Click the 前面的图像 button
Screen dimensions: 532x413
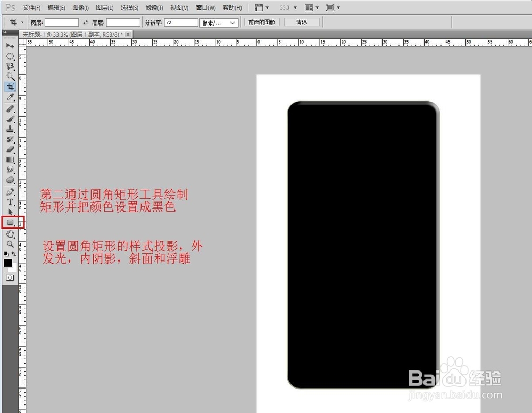coord(262,22)
